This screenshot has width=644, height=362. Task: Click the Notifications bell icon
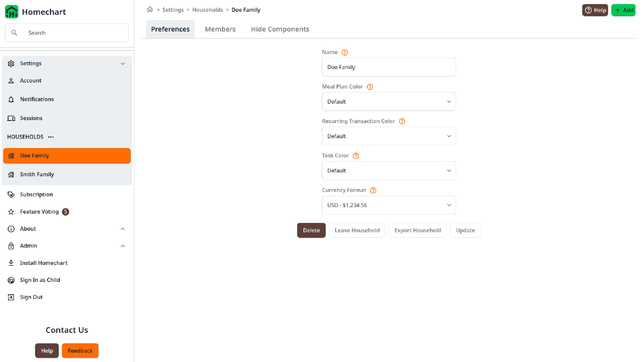tap(11, 100)
